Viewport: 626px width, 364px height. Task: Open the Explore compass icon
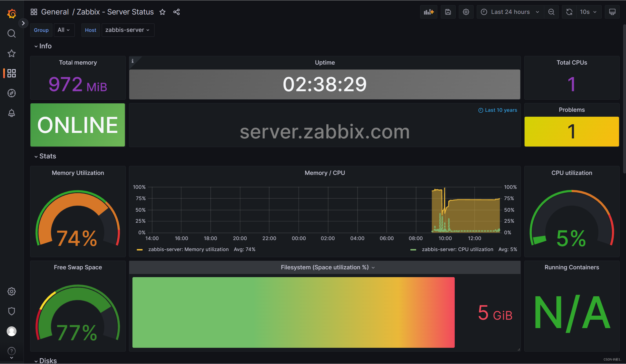[x=12, y=93]
